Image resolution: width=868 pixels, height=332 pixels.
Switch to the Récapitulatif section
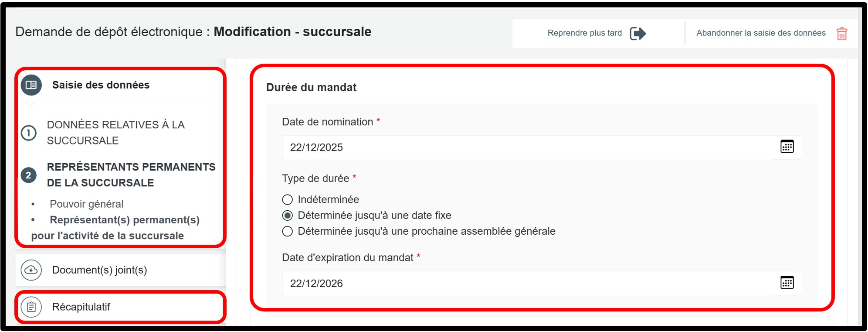[81, 307]
